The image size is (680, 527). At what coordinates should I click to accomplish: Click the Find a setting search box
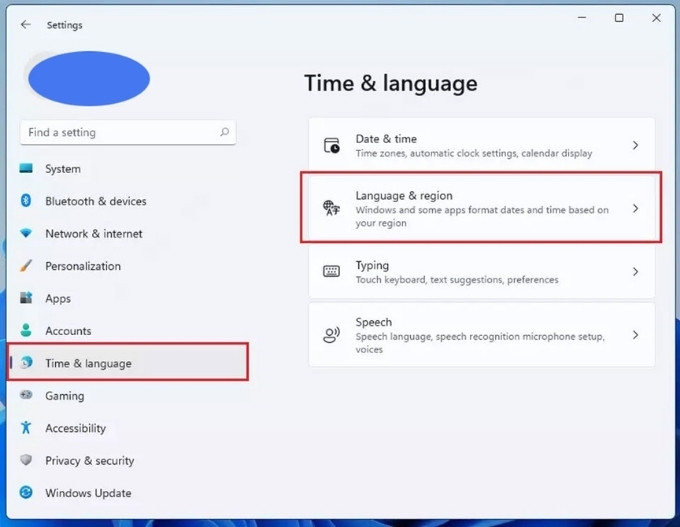click(x=118, y=132)
